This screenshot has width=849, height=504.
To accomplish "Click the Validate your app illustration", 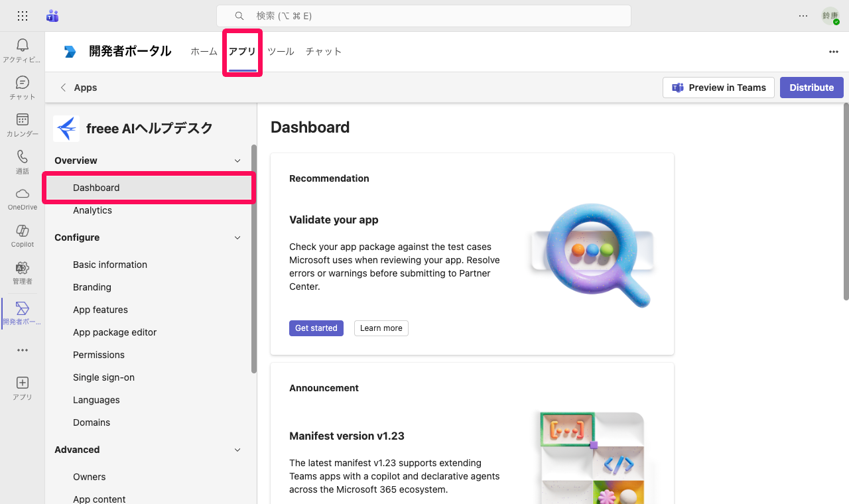I will pyautogui.click(x=592, y=255).
